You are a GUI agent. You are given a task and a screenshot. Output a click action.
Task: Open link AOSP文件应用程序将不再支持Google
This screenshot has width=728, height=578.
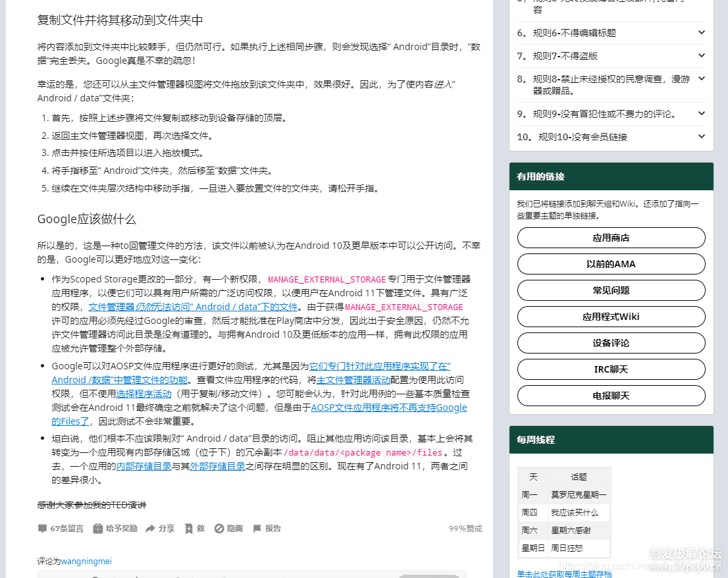(389, 407)
